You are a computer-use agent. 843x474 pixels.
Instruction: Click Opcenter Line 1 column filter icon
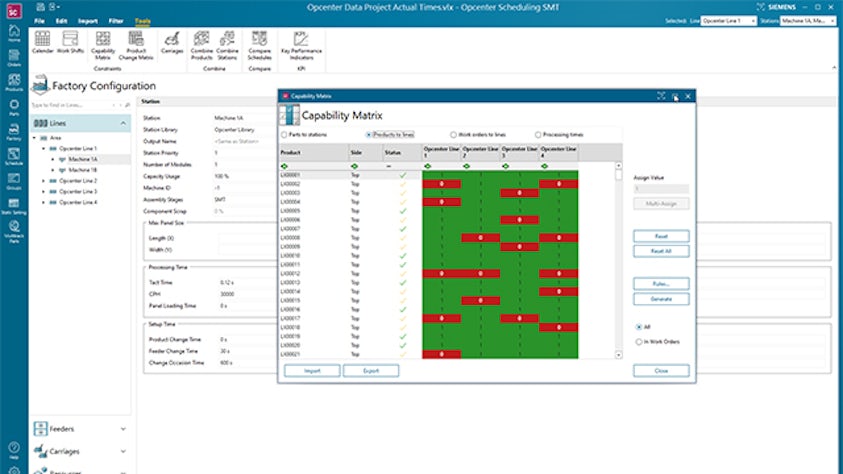(x=427, y=166)
